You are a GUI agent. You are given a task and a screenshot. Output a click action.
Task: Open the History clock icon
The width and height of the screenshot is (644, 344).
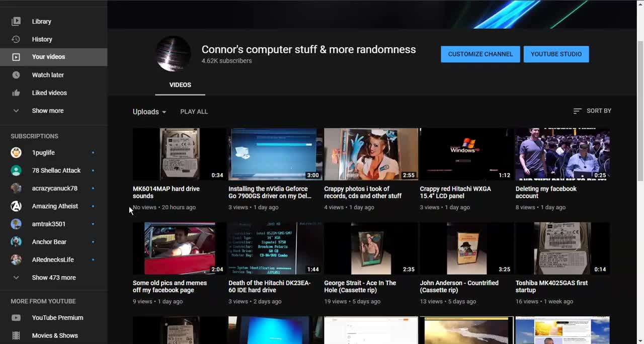pyautogui.click(x=16, y=39)
